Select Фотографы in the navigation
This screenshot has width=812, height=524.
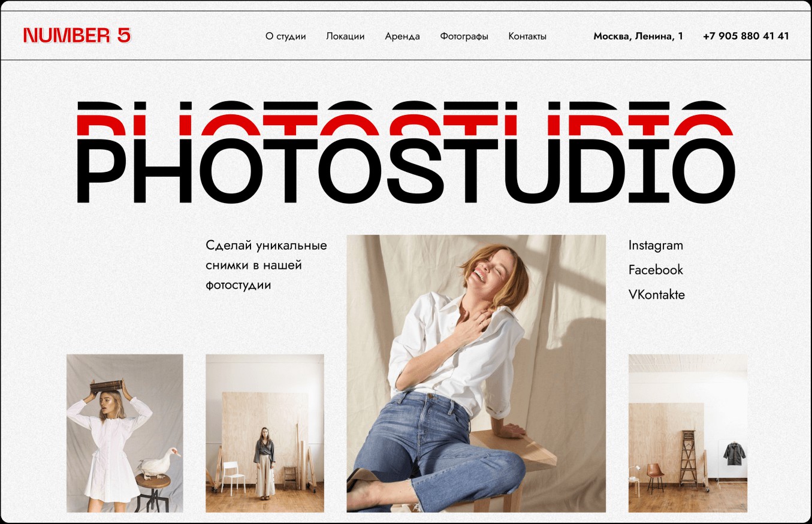(464, 37)
